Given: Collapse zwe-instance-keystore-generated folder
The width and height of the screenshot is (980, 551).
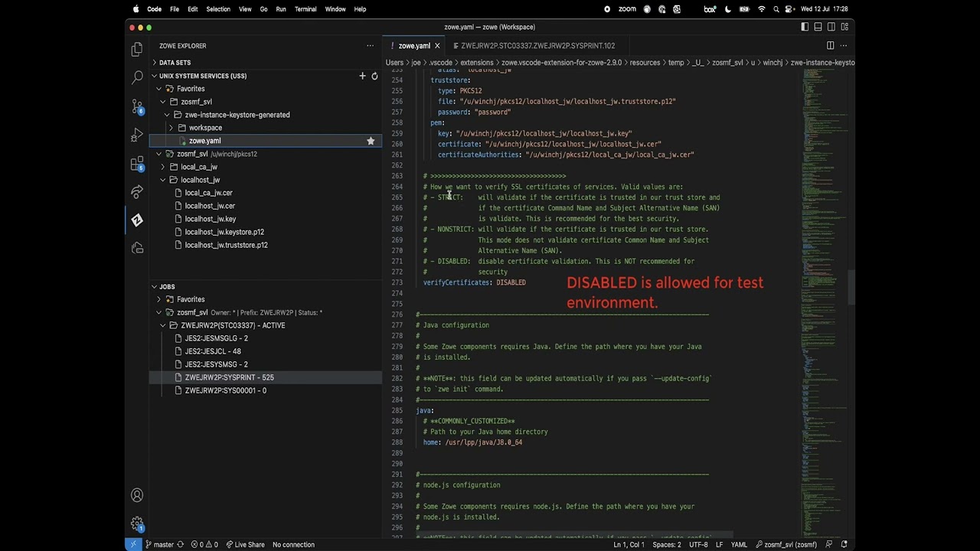Looking at the screenshot, I should (167, 115).
